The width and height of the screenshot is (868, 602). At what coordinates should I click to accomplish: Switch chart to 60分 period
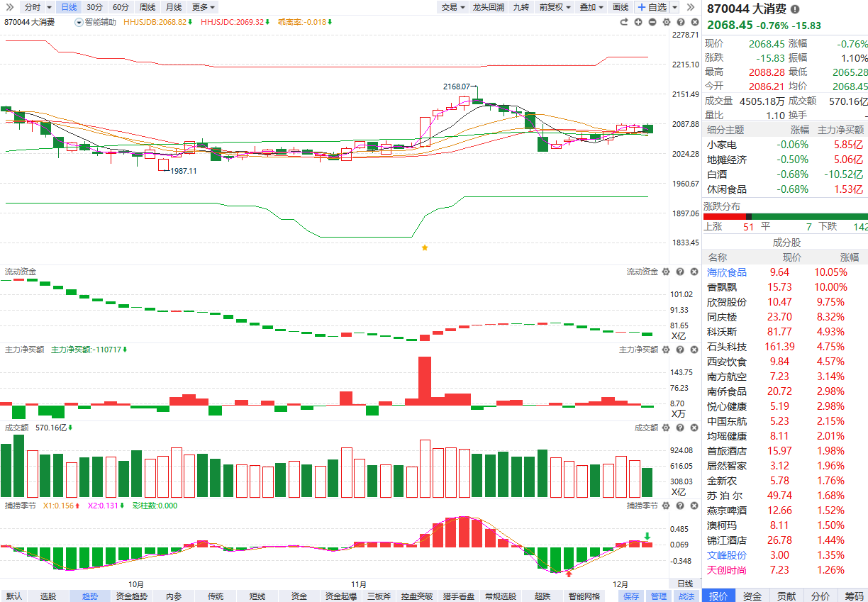tap(121, 7)
